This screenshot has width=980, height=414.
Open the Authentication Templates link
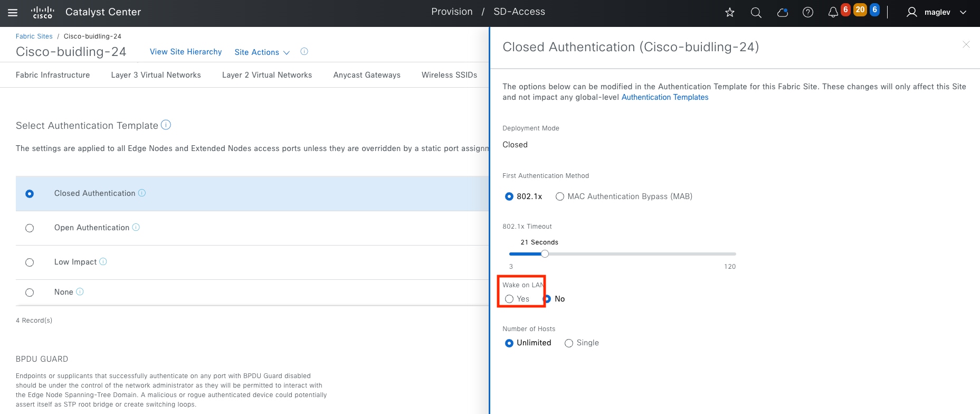pos(665,97)
